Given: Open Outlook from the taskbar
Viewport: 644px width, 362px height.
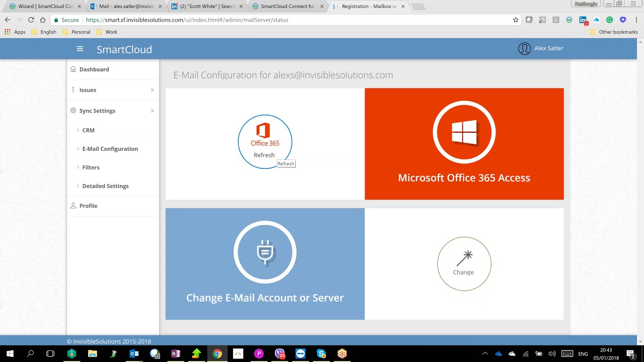Looking at the screenshot, I should click(134, 353).
